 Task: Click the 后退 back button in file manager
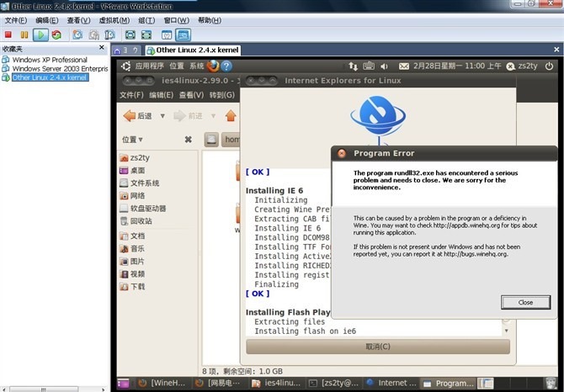coord(137,116)
